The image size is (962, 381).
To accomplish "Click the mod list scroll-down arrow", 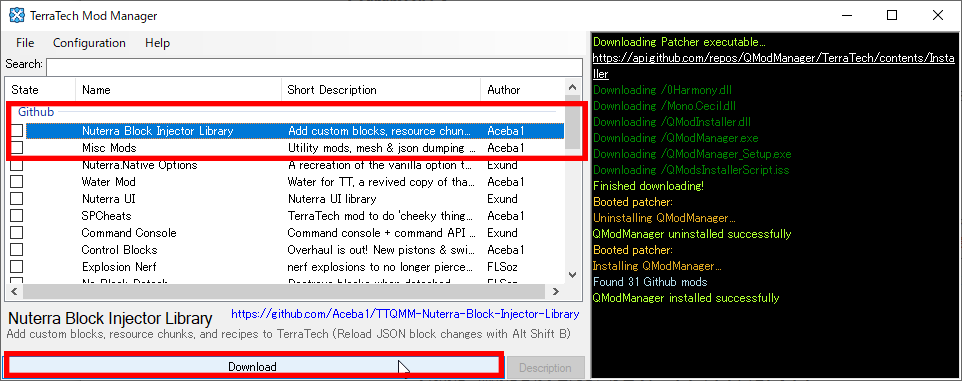I will tap(572, 275).
